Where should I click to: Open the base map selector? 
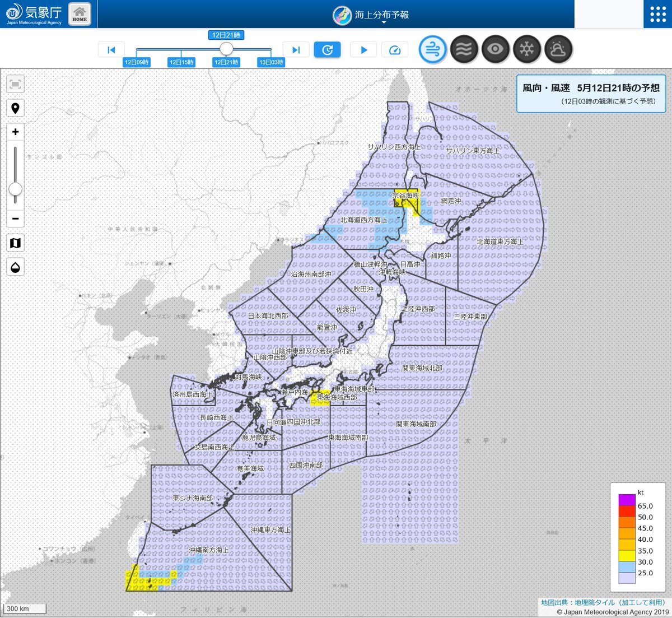16,243
